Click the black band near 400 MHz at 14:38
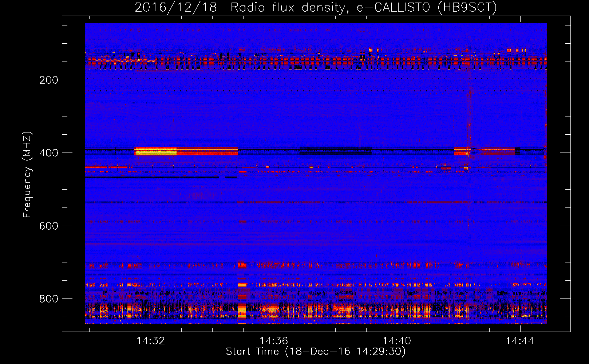589x364 pixels. 336,151
